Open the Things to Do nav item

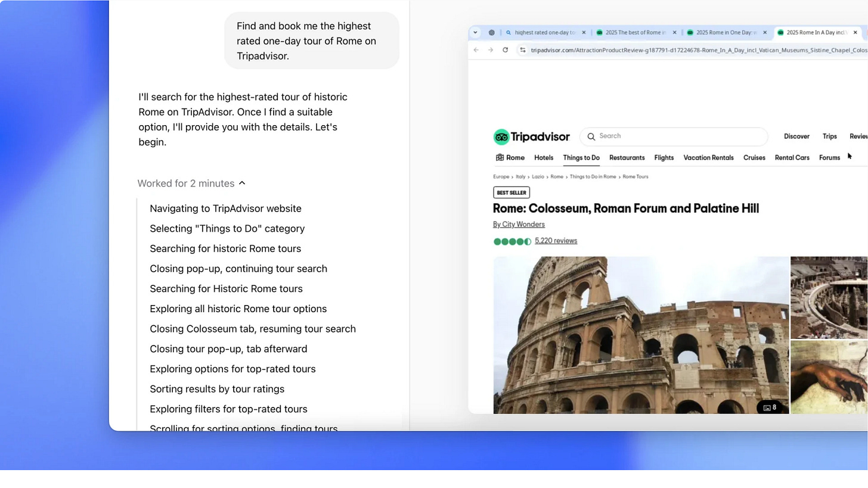(581, 158)
